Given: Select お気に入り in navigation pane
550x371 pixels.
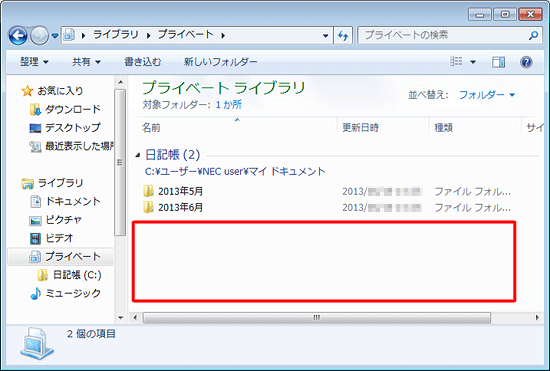Looking at the screenshot, I should coord(60,91).
